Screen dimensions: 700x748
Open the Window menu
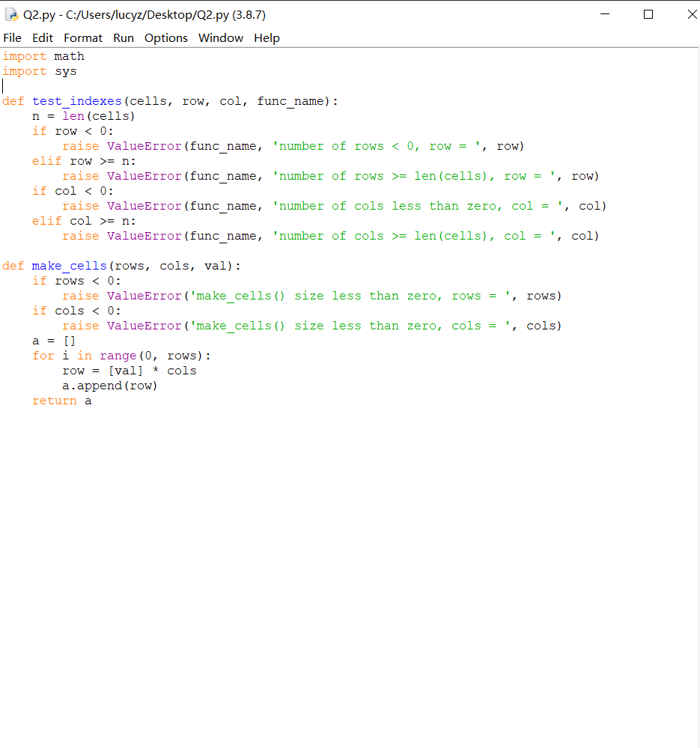tap(221, 38)
